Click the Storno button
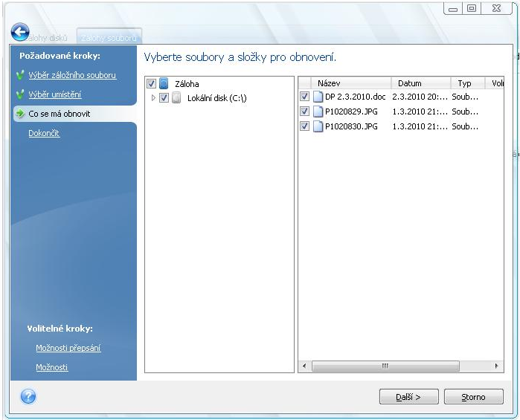The height and width of the screenshot is (420, 520). click(x=474, y=397)
